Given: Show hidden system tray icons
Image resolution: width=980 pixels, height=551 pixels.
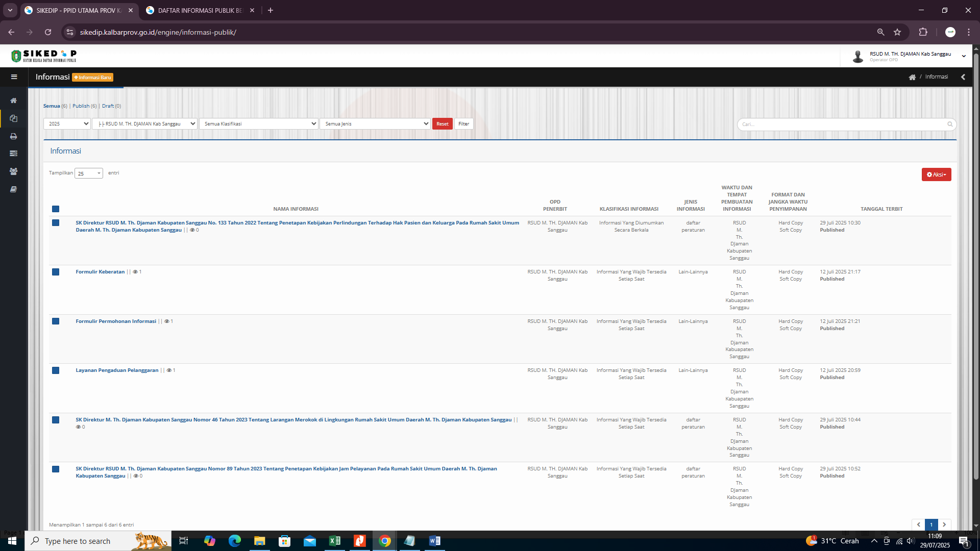Looking at the screenshot, I should click(874, 541).
